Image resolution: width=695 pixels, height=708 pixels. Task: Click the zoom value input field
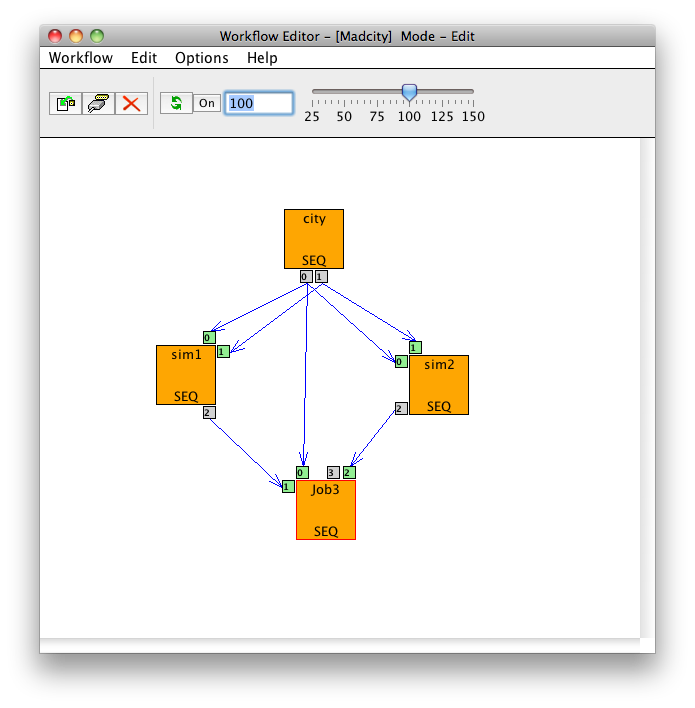click(x=258, y=103)
